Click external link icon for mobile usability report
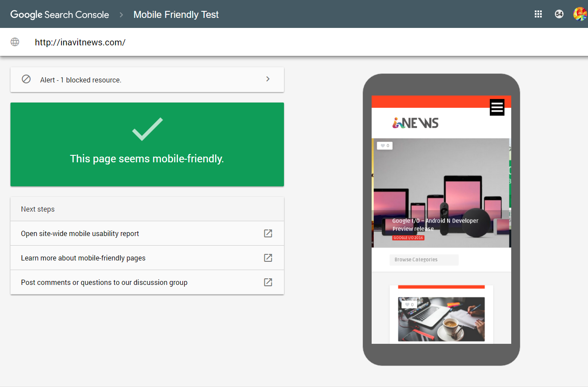Viewport: 588px width, 387px height. (x=268, y=233)
